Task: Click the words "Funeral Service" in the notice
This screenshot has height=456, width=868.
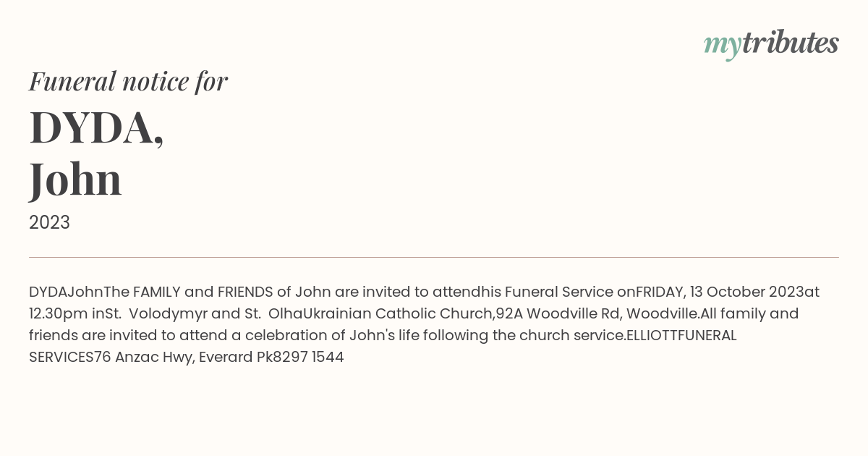Action: 559,292
